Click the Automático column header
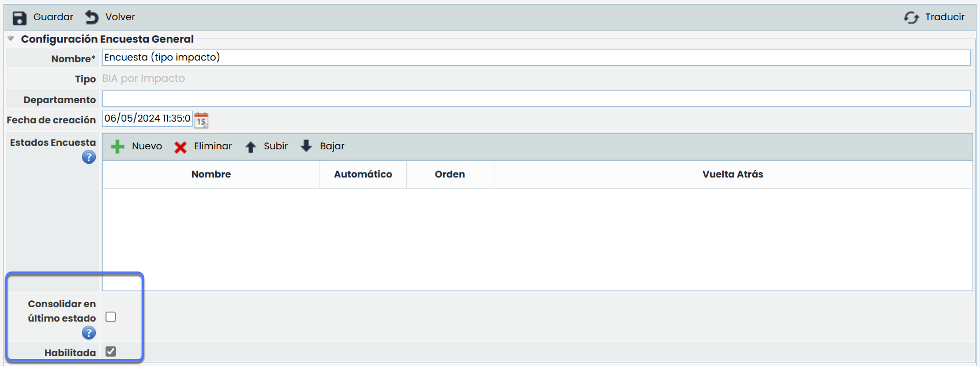The width and height of the screenshot is (980, 366). coord(363,174)
